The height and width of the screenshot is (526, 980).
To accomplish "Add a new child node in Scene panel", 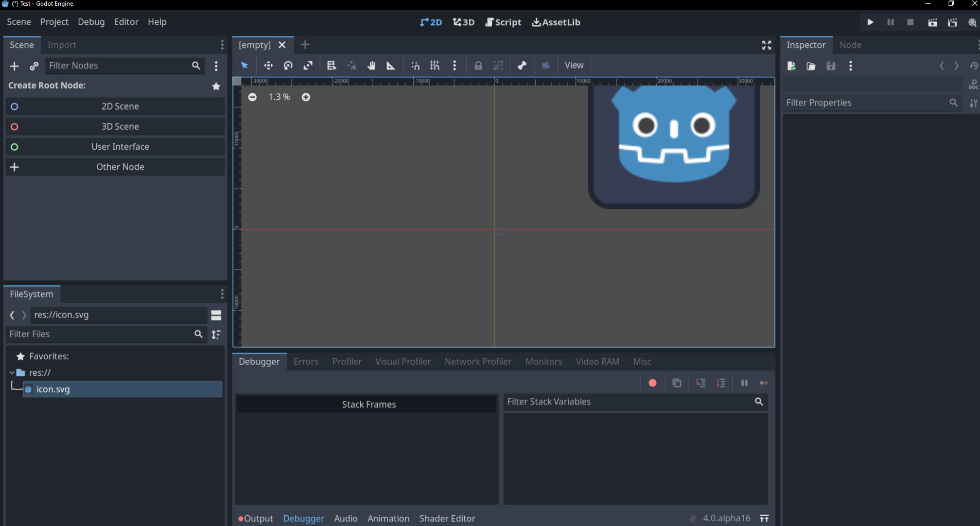I will [x=14, y=66].
